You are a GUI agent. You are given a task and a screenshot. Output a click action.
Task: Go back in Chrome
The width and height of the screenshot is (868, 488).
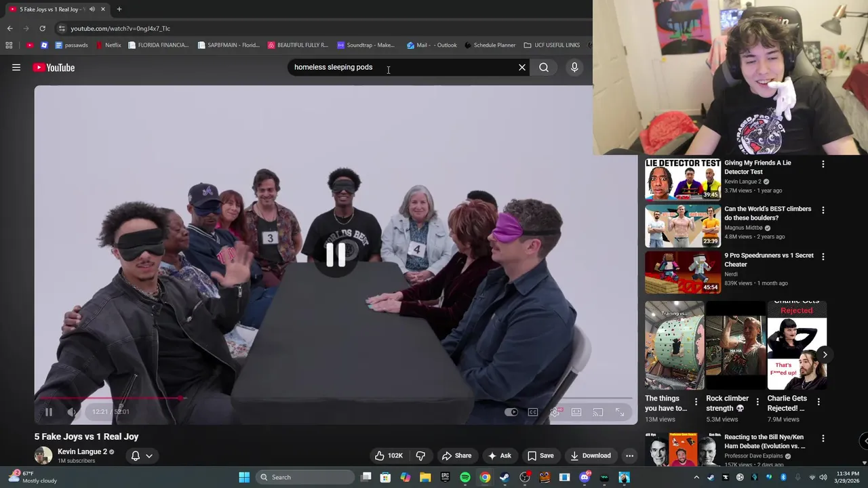point(9,28)
